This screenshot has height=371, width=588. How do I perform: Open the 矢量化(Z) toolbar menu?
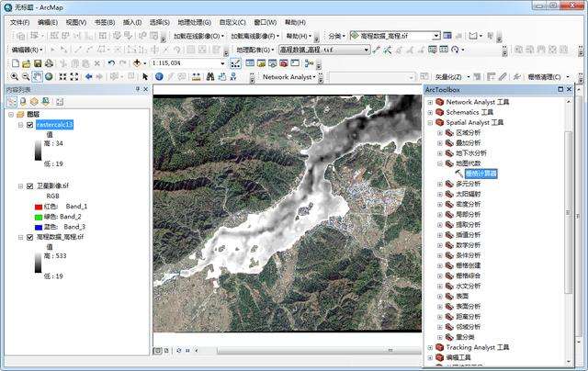tap(452, 77)
